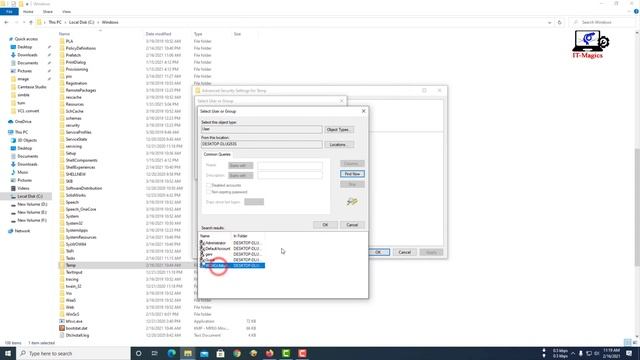Click the Object Types button
The width and height of the screenshot is (640, 360).
coord(339,130)
